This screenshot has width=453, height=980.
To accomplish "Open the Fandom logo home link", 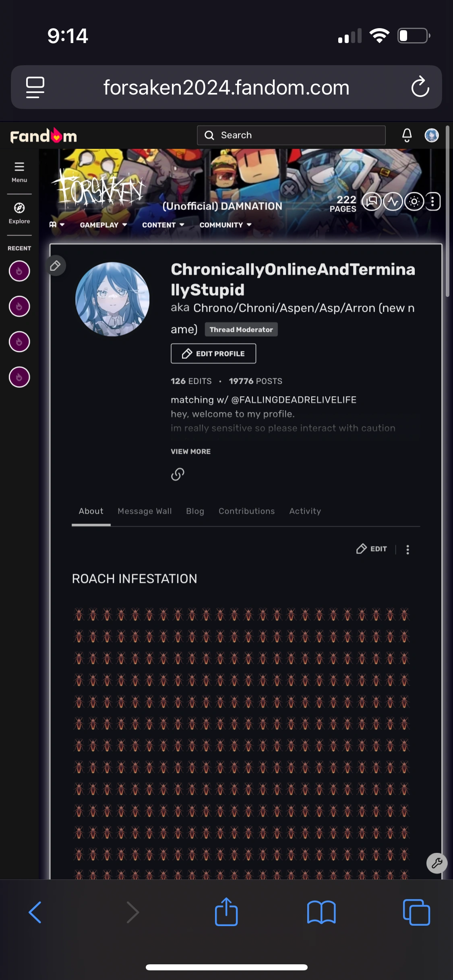I will click(x=43, y=136).
